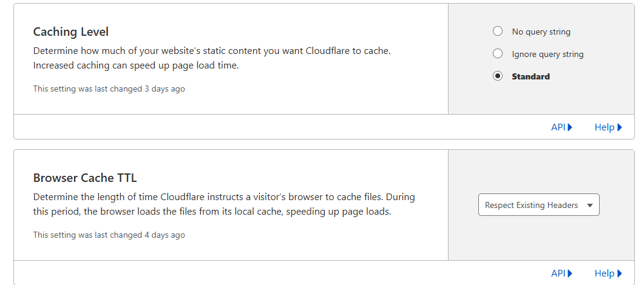Click the 'Ignore query string' label text
This screenshot has height=285, width=644.
[x=547, y=54]
